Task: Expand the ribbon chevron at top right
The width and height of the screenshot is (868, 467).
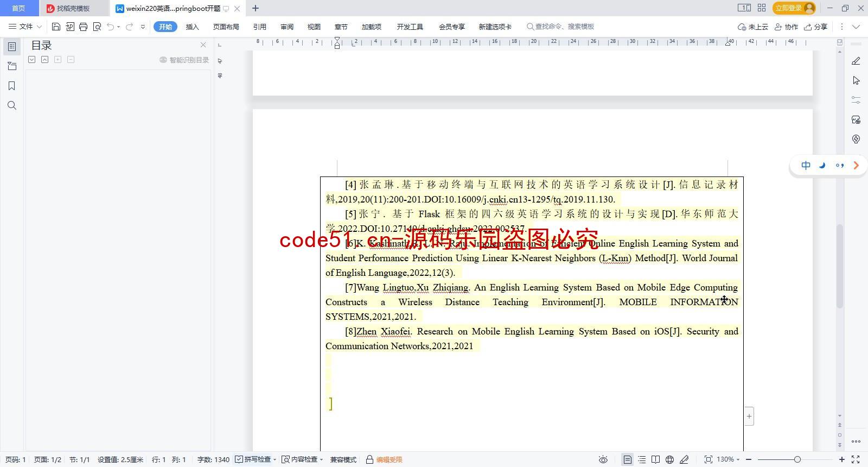Action: coord(856,27)
